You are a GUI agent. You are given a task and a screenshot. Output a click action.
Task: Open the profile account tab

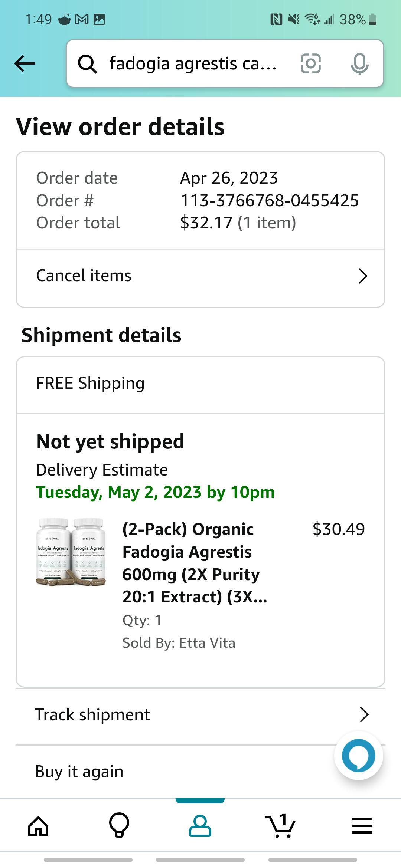(x=200, y=826)
